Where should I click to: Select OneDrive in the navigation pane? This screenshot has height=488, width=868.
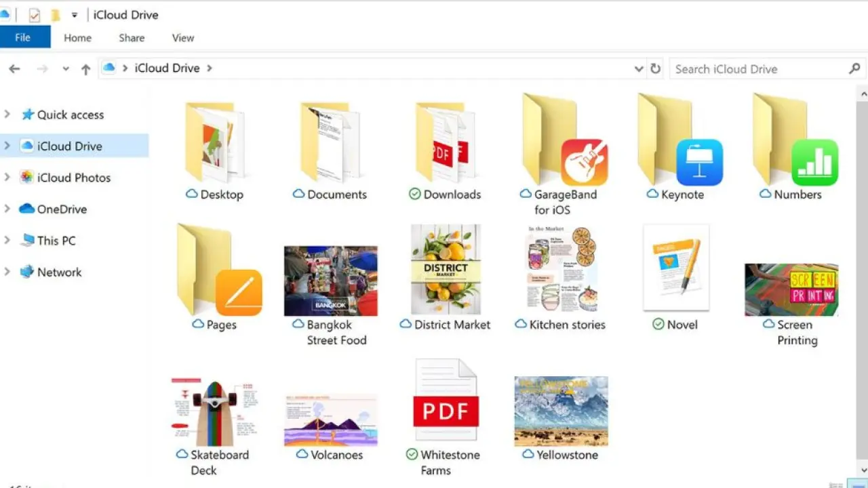[x=62, y=209]
